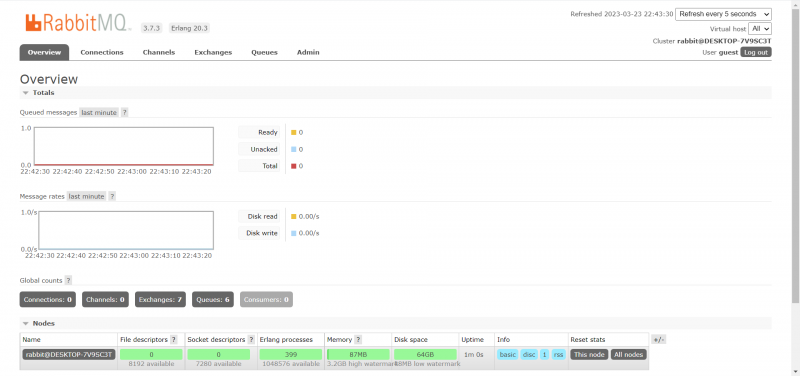Click the 7280 available text
Screen dimensions: 800x376
point(219,364)
